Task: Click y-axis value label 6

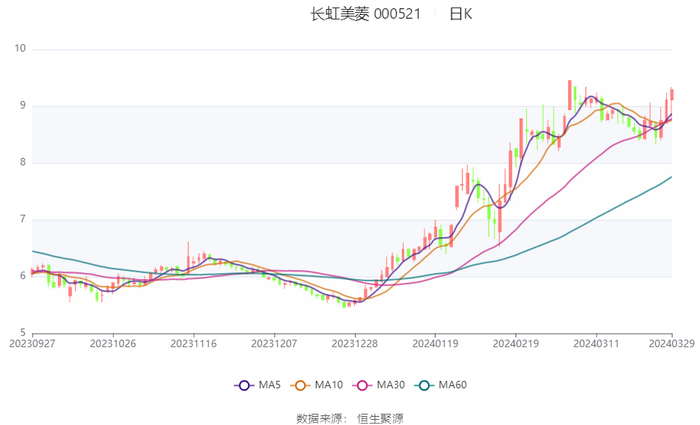Action: [x=23, y=275]
